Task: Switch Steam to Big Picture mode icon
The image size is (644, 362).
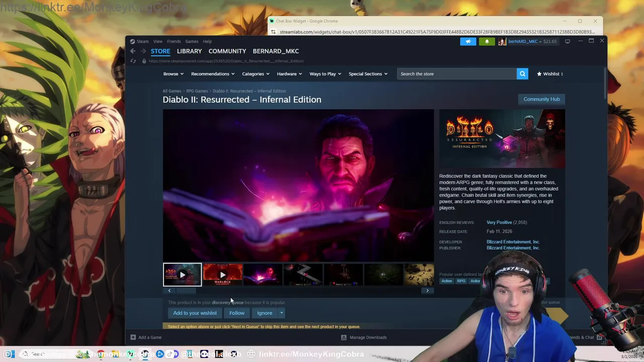Action: pyautogui.click(x=568, y=41)
